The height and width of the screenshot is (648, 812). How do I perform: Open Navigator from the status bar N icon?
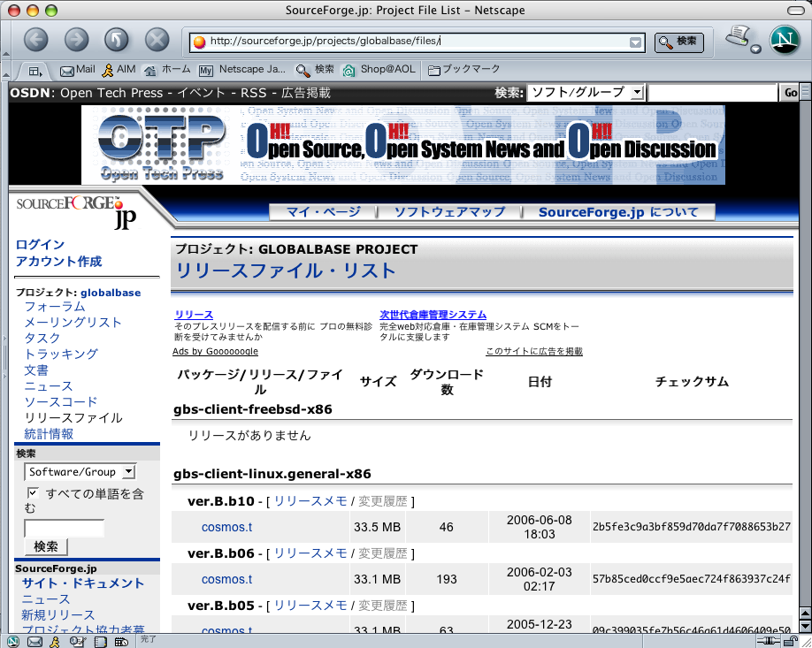pos(13,642)
